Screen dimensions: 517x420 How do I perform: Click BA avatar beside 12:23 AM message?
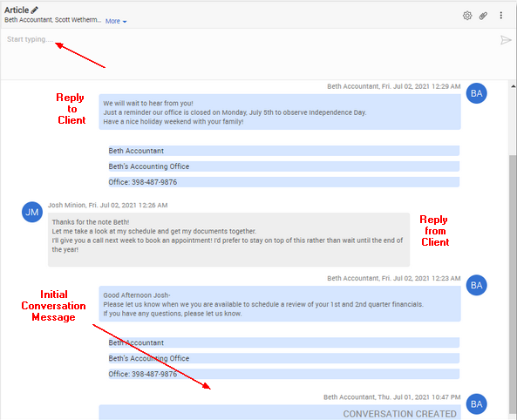pos(476,285)
